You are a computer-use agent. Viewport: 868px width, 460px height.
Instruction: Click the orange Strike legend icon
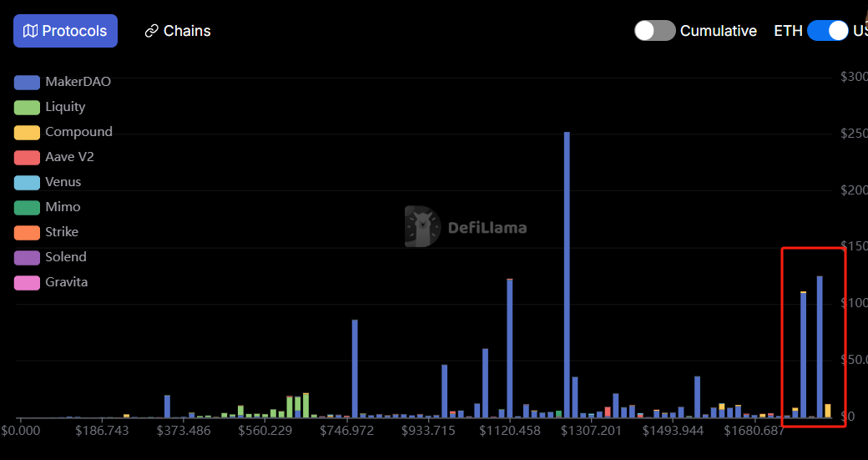(27, 232)
